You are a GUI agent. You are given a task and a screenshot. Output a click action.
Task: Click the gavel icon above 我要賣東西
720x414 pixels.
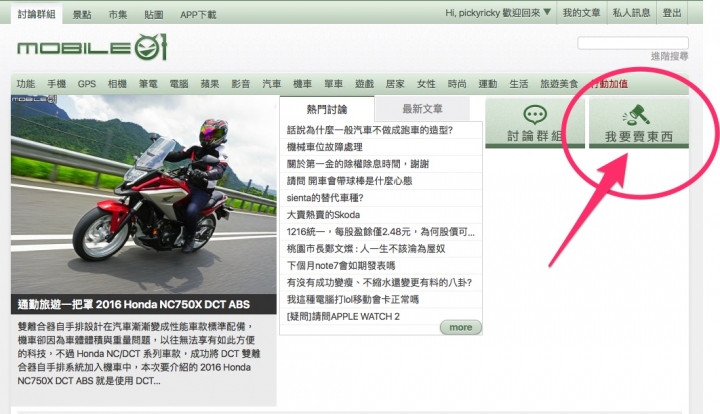636,115
